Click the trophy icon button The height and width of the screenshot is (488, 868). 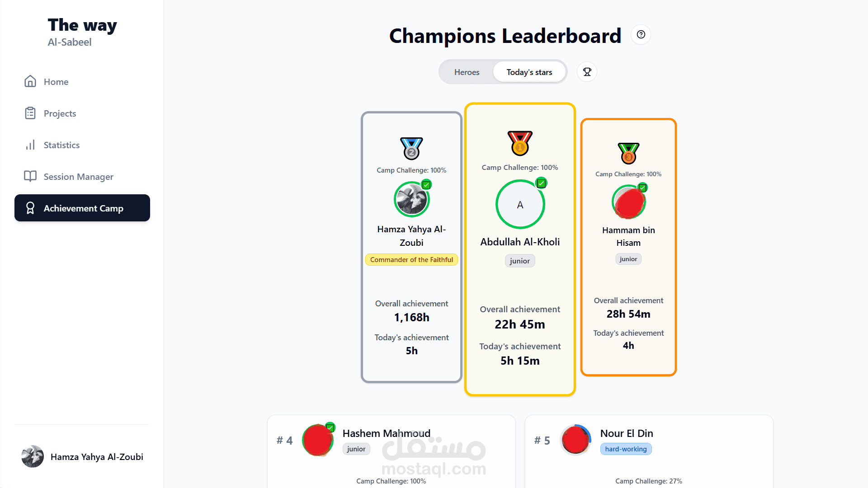click(x=587, y=72)
